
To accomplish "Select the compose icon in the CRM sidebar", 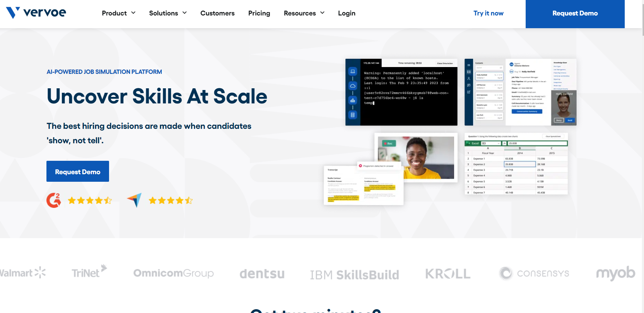I will (x=469, y=92).
